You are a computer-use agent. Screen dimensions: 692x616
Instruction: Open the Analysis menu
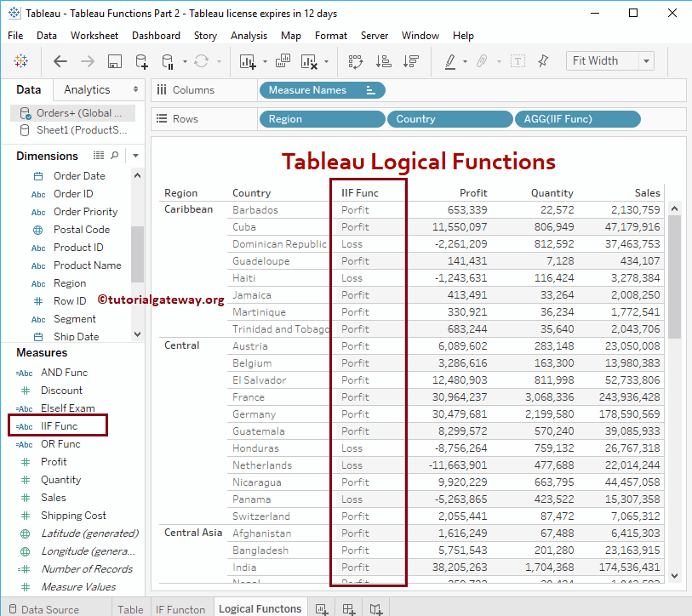(249, 36)
